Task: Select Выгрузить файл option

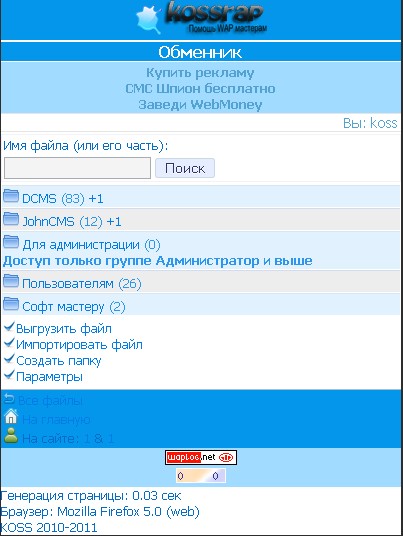Action: coord(64,329)
